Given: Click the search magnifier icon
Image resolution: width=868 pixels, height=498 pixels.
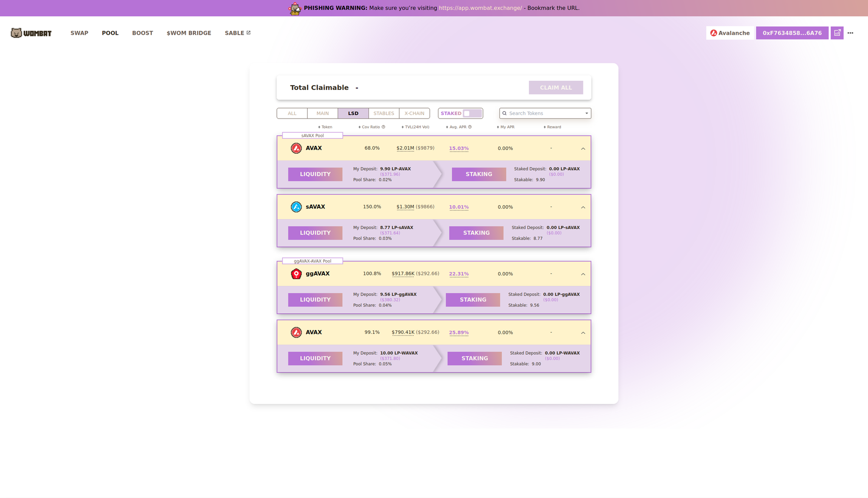Looking at the screenshot, I should coord(504,113).
